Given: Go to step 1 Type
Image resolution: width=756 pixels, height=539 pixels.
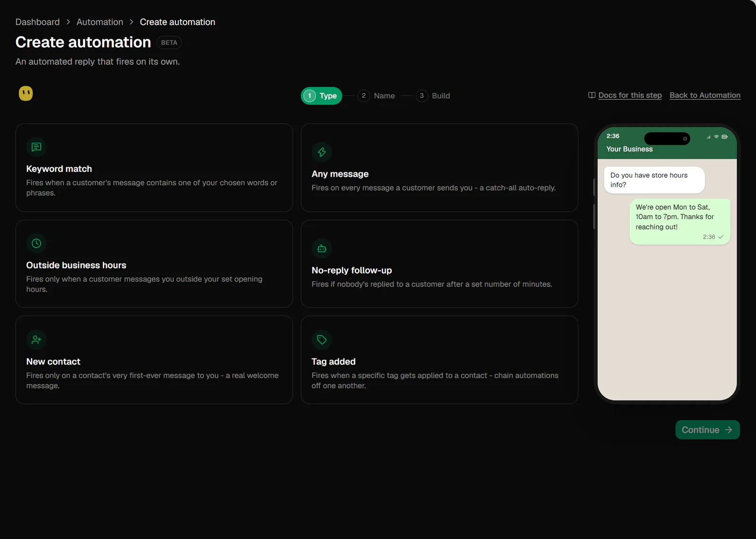Looking at the screenshot, I should (x=321, y=96).
